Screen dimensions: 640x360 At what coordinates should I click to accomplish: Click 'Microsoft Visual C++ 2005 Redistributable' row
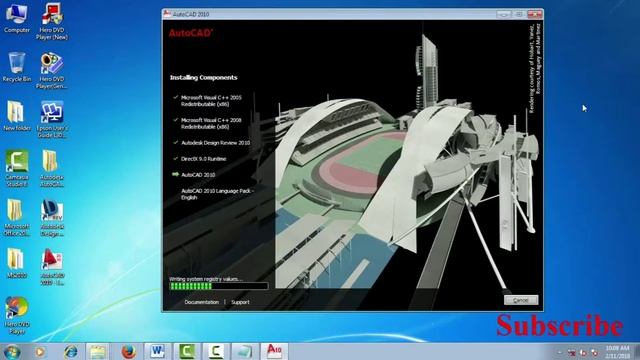tap(207, 101)
